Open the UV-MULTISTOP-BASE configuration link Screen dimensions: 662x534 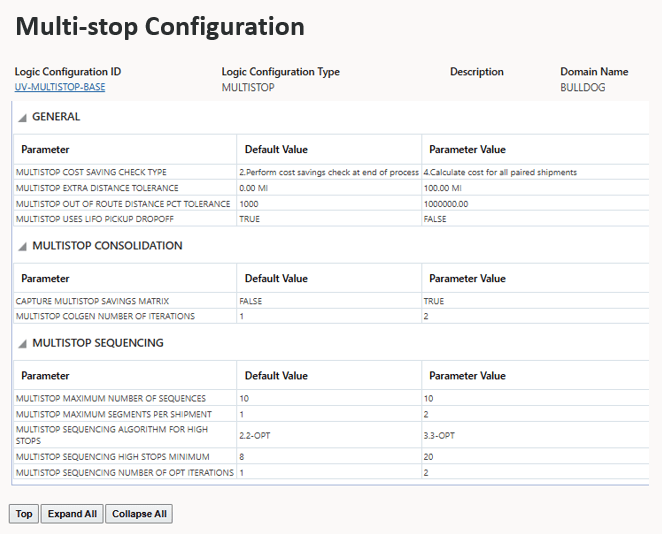tap(60, 87)
